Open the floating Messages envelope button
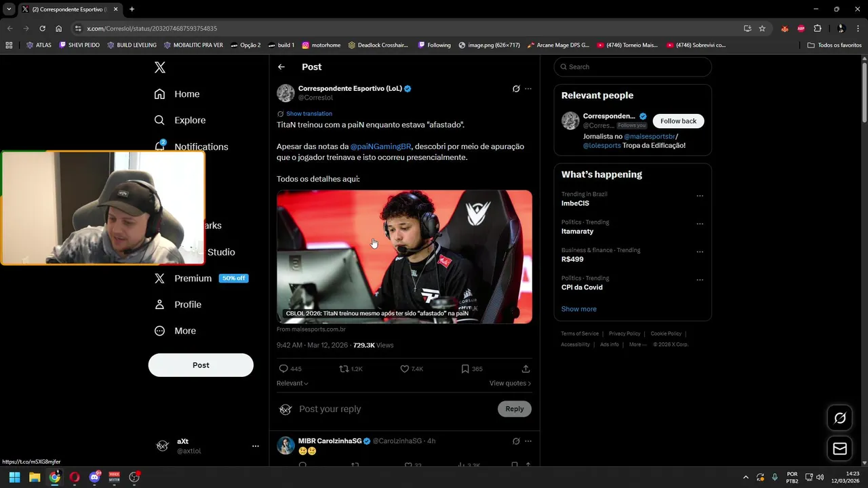The height and width of the screenshot is (488, 868). coord(840,449)
